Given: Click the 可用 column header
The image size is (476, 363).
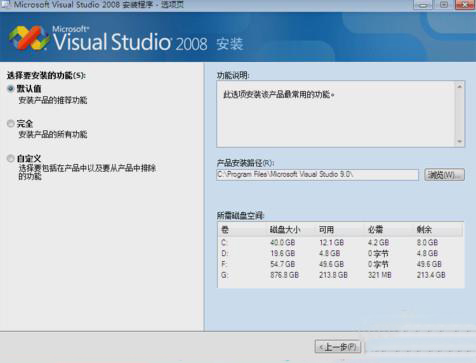Looking at the screenshot, I should pyautogui.click(x=326, y=229).
